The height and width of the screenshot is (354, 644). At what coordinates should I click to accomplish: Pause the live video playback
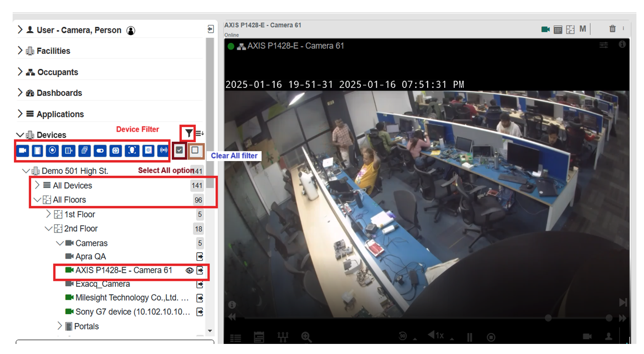[469, 337]
